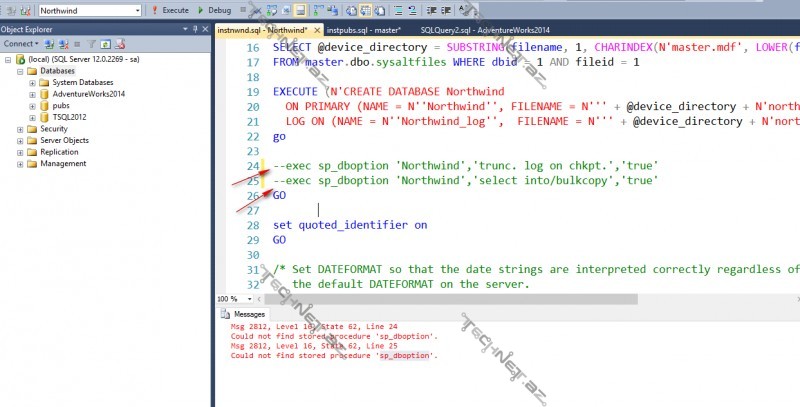
Task: Collapse the Databases folder node
Action: point(20,71)
